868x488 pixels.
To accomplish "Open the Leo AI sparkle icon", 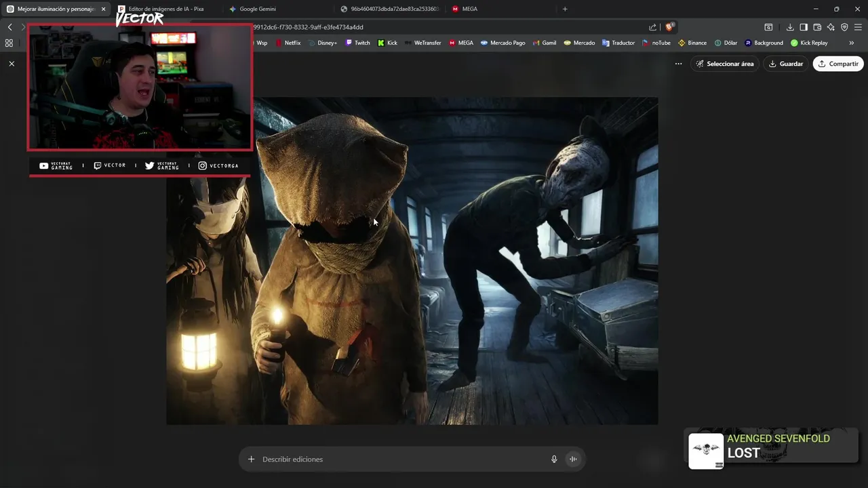I will (831, 27).
